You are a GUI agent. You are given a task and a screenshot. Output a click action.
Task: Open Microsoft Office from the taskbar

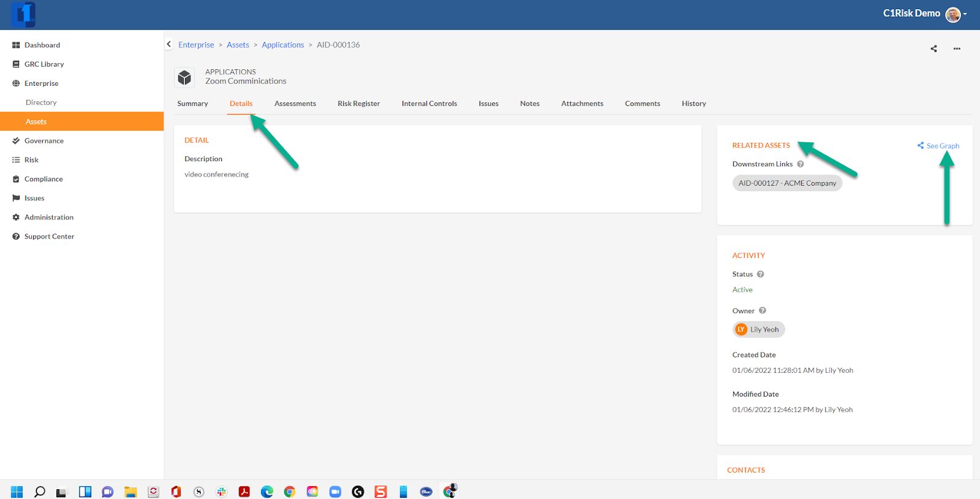pyautogui.click(x=176, y=492)
